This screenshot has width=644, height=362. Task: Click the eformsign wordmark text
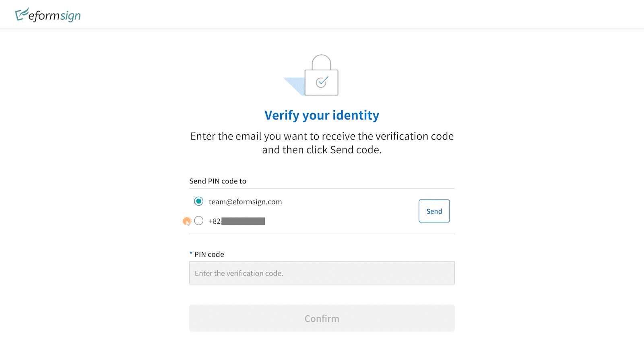pyautogui.click(x=54, y=16)
